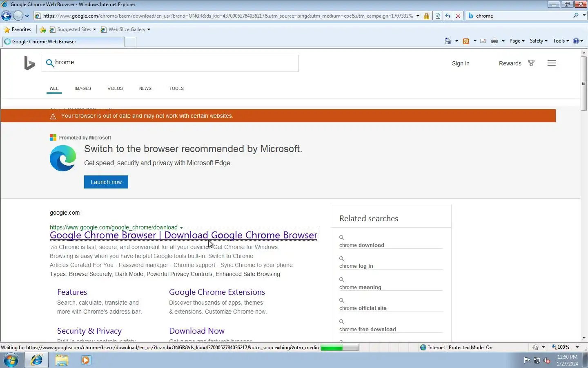Open the Page menu
Screen dimensions: 588x368
click(517, 41)
